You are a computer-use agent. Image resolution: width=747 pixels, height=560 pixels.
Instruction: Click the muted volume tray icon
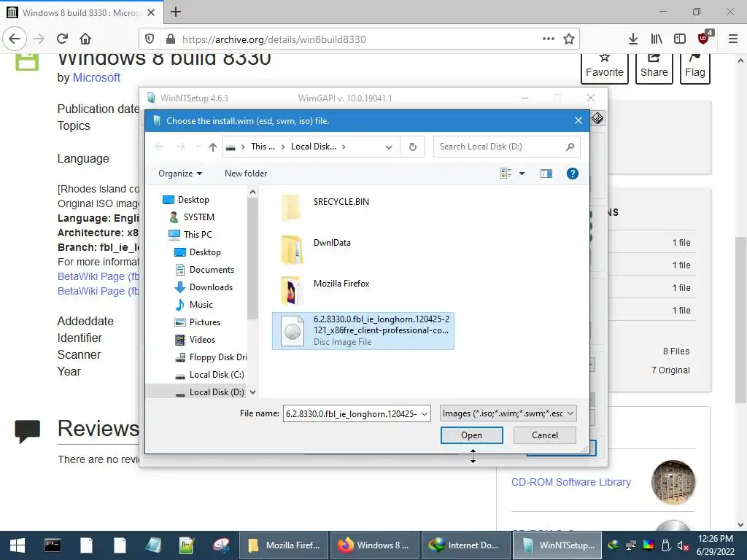tap(683, 545)
